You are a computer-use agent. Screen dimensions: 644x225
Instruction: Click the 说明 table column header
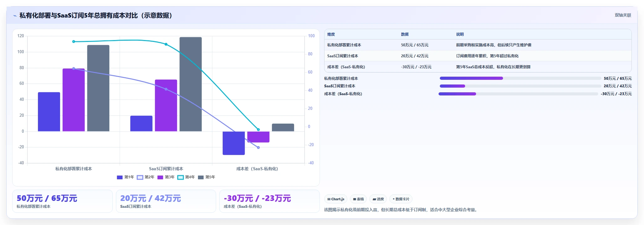point(460,34)
